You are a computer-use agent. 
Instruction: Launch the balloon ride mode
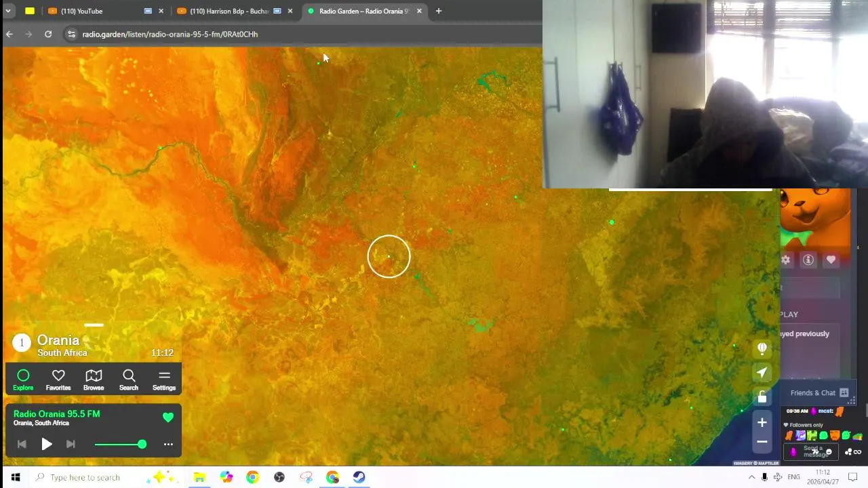762,348
